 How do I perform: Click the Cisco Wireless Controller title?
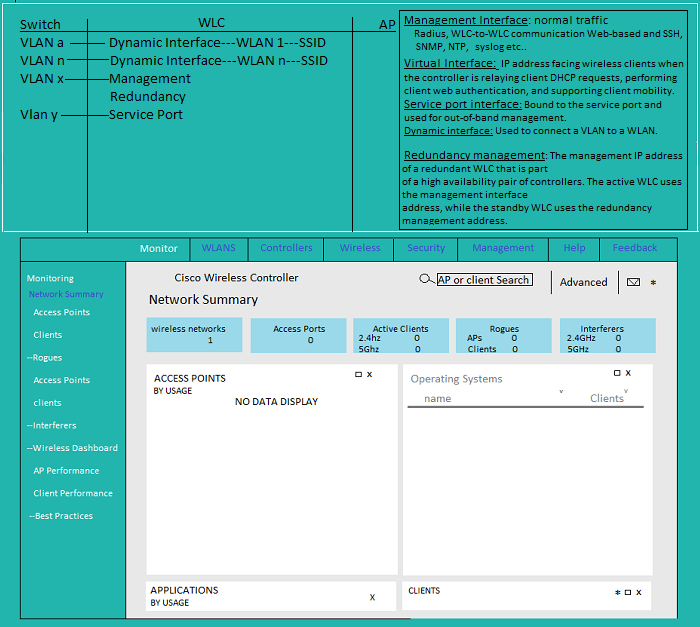point(236,278)
